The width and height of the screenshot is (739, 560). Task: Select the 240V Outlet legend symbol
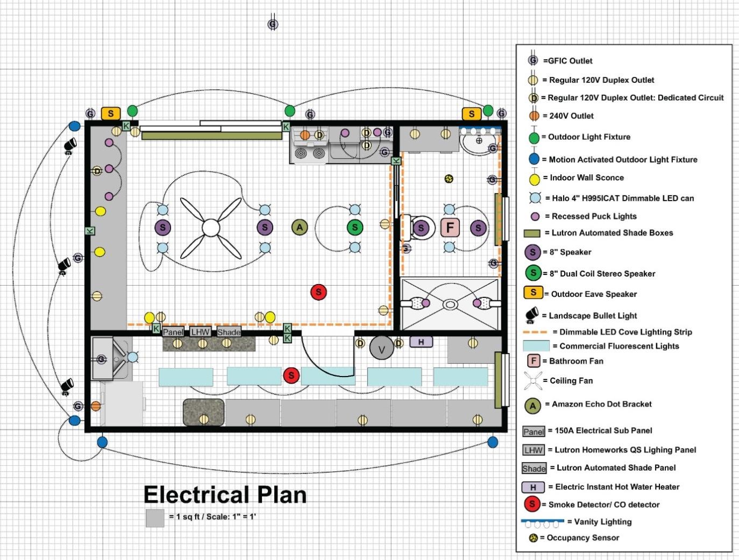(x=534, y=115)
